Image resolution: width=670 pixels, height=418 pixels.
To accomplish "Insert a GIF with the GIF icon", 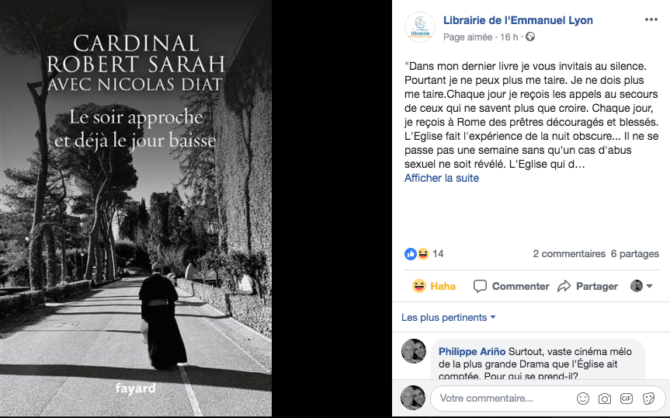I will tap(626, 398).
